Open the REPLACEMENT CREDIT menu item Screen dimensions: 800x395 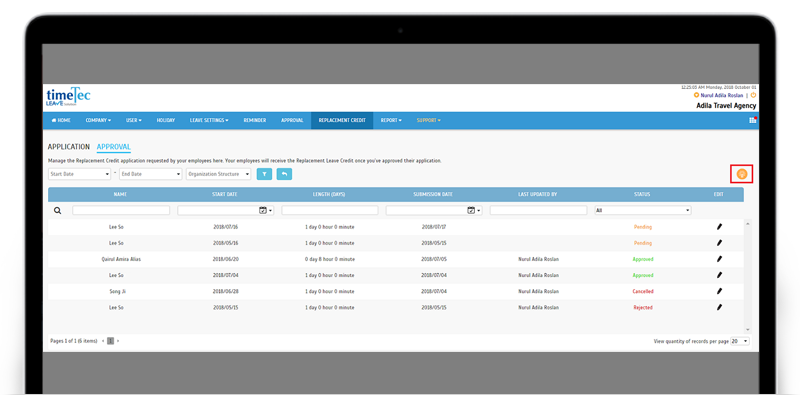click(342, 120)
